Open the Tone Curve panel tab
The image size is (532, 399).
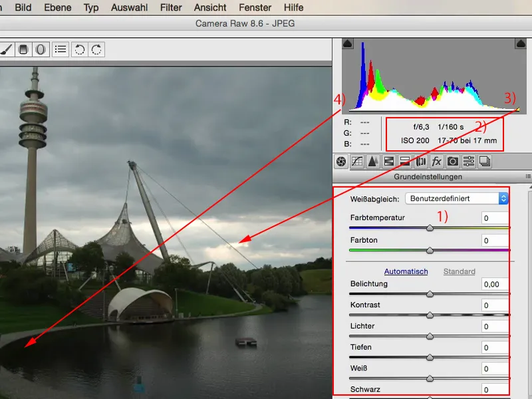coord(357,162)
